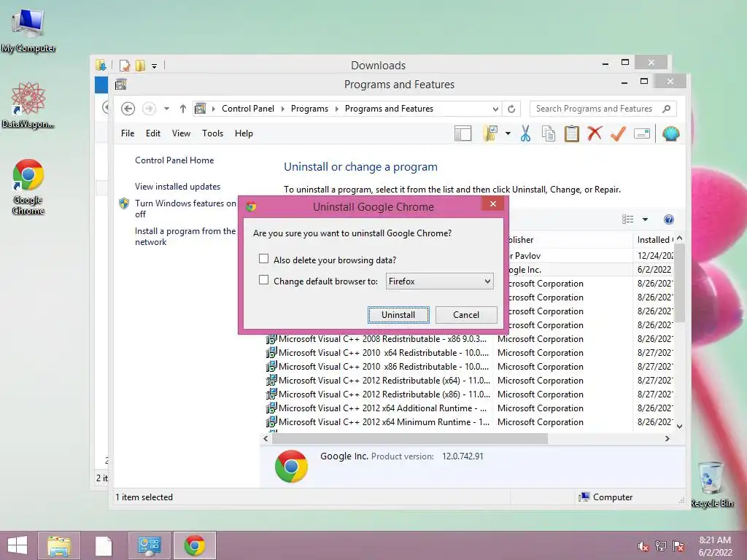
Task: Click Google Chrome desktop shortcut icon
Action: pyautogui.click(x=28, y=187)
